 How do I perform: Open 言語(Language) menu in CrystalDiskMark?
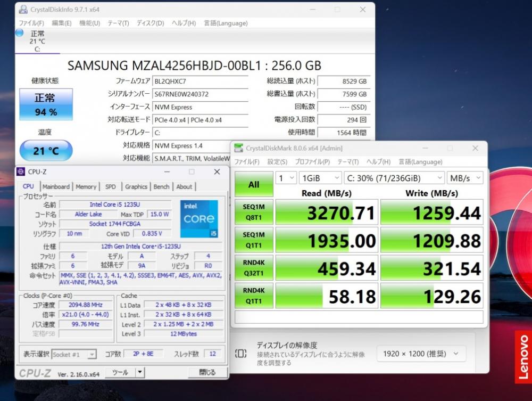pos(420,161)
